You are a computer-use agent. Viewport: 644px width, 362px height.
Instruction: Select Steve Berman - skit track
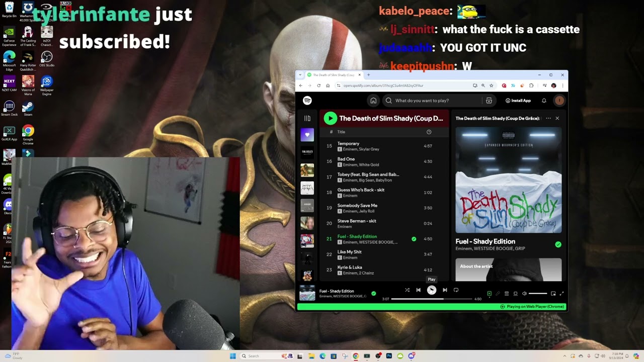click(x=383, y=224)
